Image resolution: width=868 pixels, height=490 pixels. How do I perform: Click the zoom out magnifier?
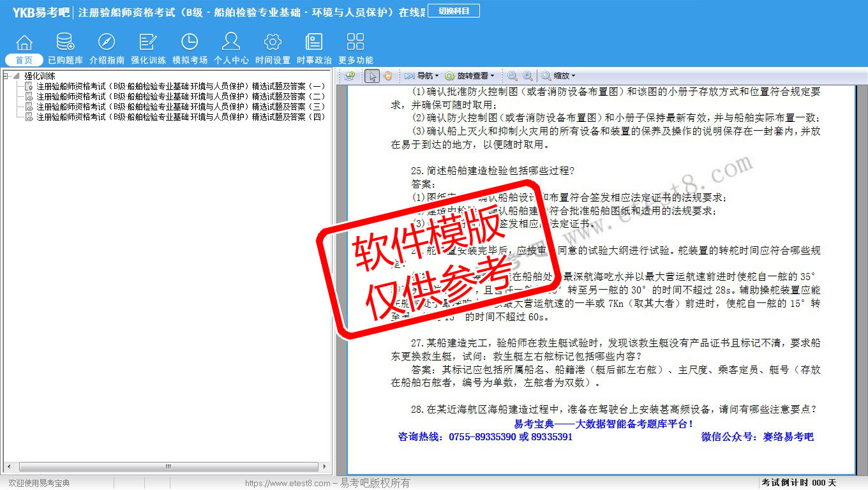[x=513, y=76]
